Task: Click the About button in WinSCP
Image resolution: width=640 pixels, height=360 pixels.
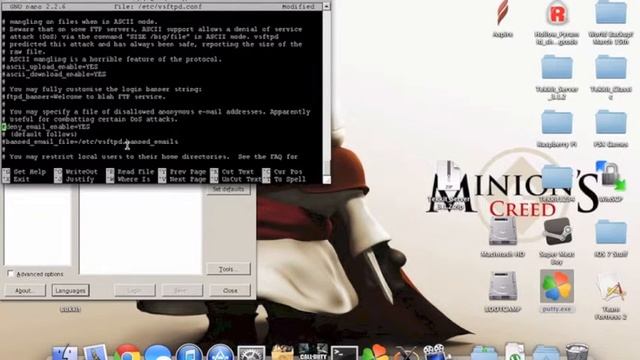Action: click(25, 291)
